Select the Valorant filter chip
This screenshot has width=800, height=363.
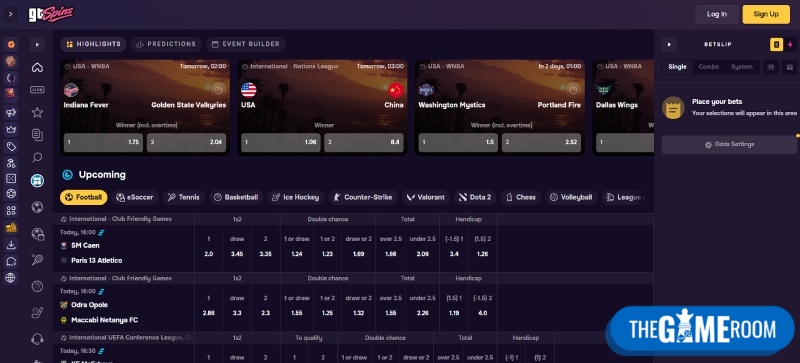(x=426, y=197)
